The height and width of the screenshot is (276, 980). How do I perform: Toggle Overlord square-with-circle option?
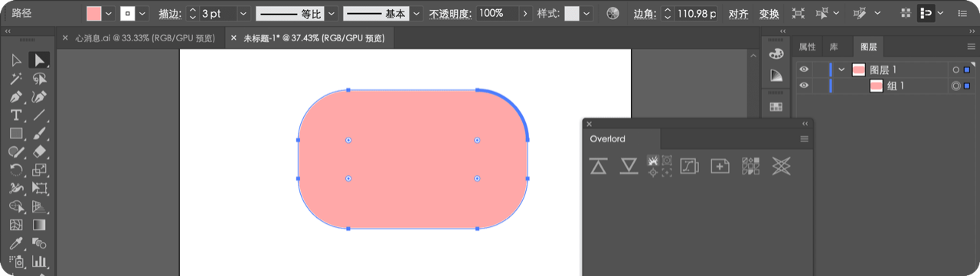tap(667, 160)
